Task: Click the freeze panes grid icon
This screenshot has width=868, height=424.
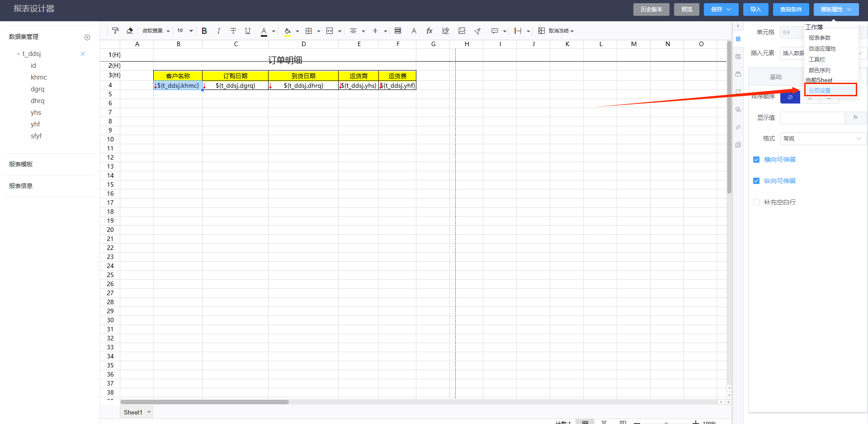Action: (542, 31)
